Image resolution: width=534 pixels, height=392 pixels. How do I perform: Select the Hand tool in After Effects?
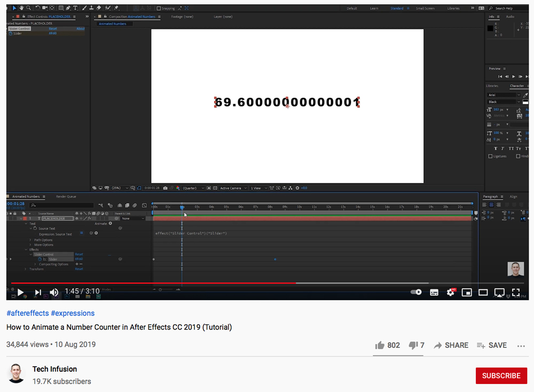21,8
